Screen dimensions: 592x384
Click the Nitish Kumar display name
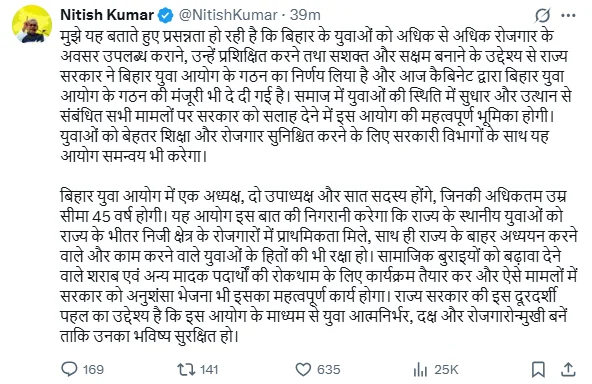click(107, 15)
